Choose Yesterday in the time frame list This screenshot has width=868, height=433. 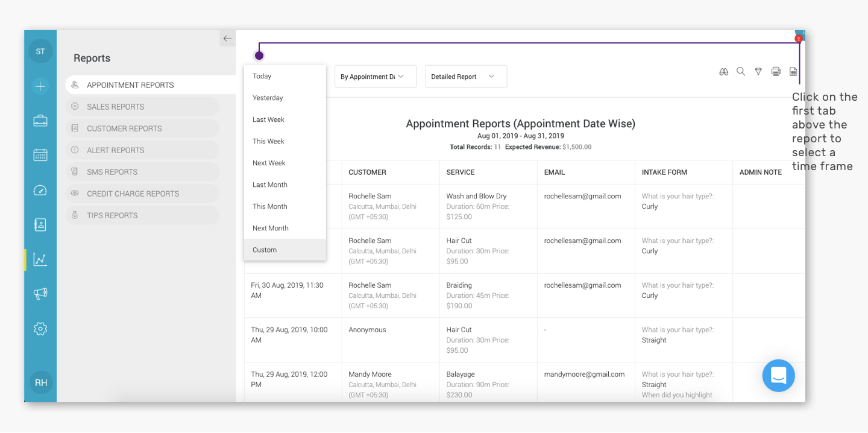[285, 98]
